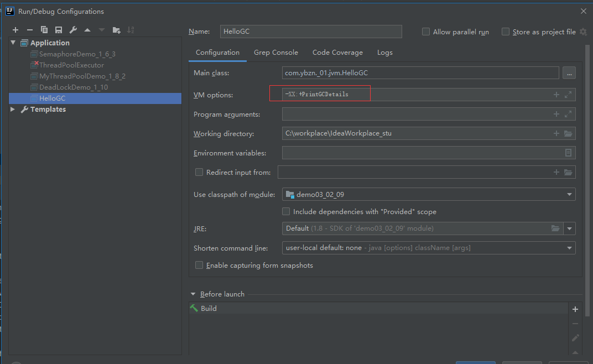Move configuration up in list

tap(87, 30)
